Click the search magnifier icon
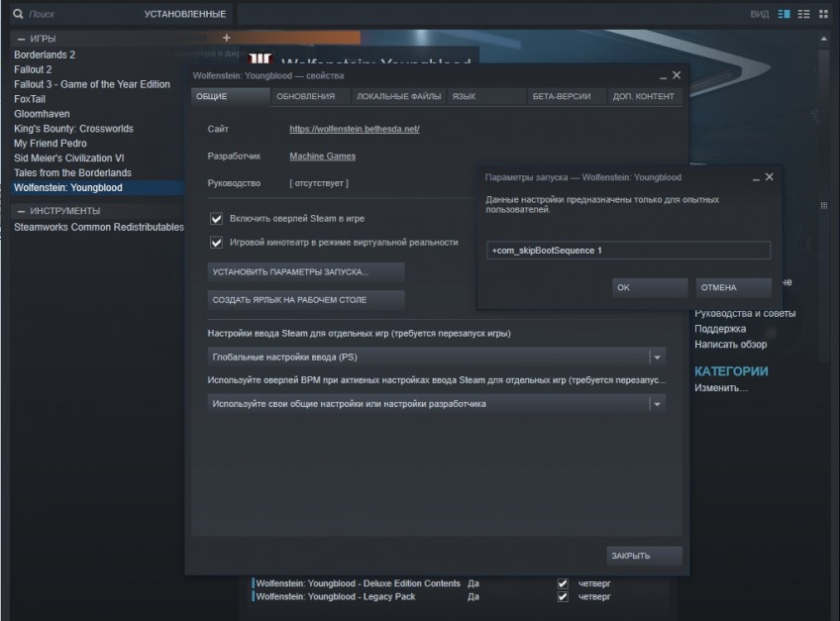The height and width of the screenshot is (621, 840). coord(18,14)
